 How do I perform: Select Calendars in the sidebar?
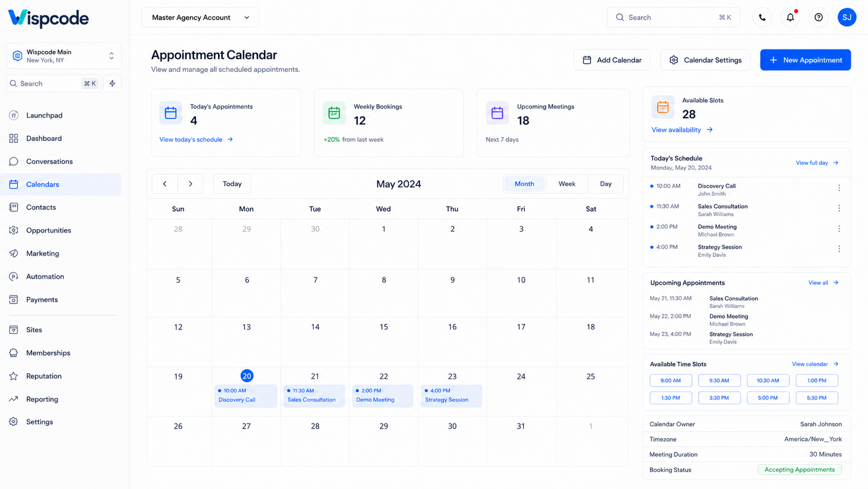tap(61, 184)
